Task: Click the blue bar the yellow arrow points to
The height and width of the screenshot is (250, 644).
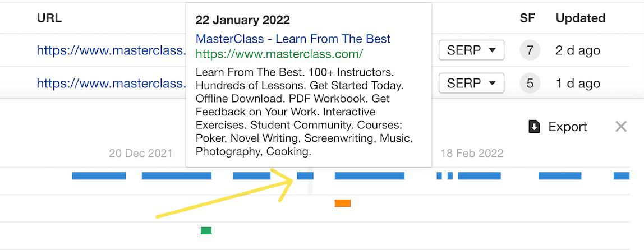Action: tap(305, 175)
